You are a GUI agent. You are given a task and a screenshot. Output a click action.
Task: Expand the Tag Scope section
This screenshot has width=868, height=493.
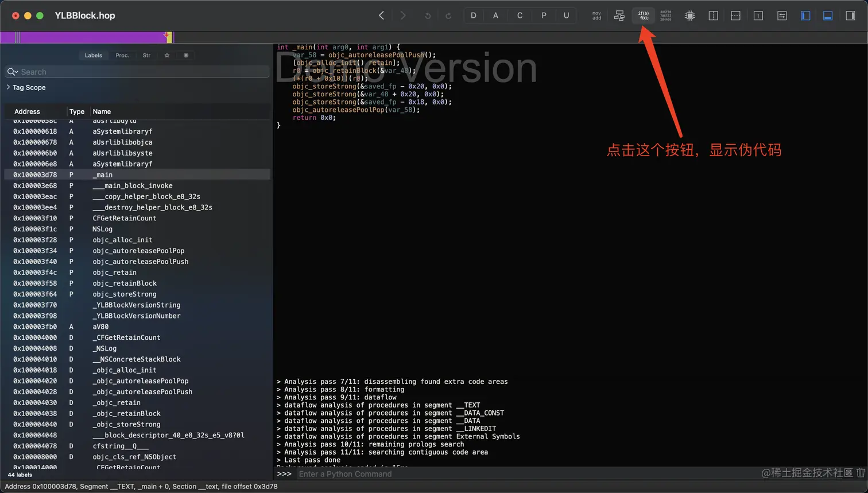pos(8,87)
